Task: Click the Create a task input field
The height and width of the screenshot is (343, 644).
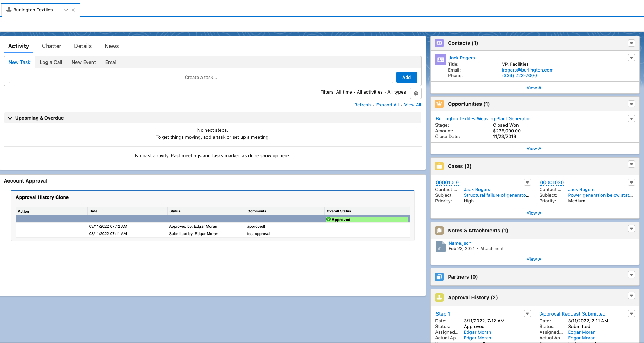Action: pyautogui.click(x=201, y=77)
